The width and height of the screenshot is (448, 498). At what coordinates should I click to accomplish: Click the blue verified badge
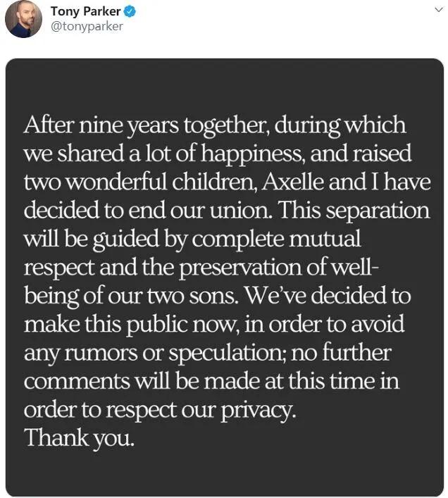130,12
